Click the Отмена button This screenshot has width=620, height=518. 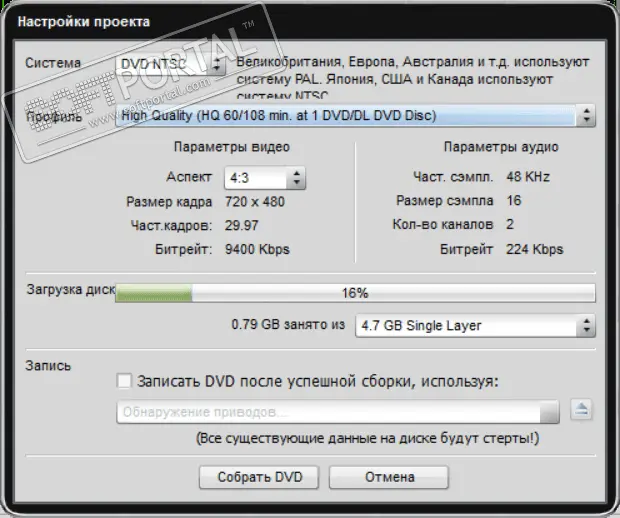(389, 477)
